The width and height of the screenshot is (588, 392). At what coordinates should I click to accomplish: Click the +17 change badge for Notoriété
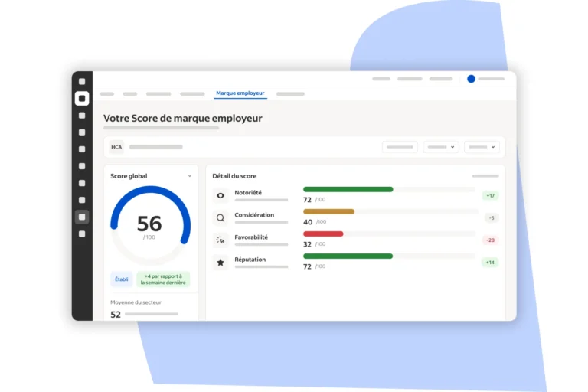pos(490,195)
